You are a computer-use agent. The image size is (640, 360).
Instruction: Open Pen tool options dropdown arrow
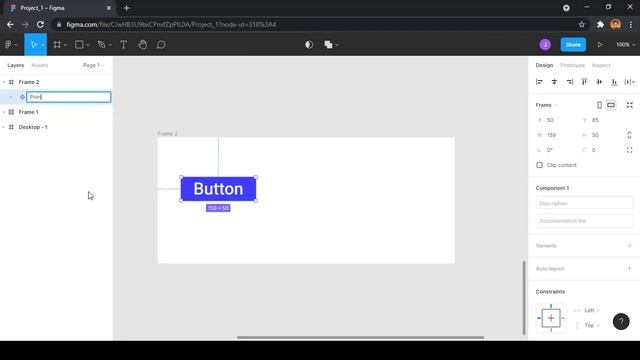click(110, 45)
